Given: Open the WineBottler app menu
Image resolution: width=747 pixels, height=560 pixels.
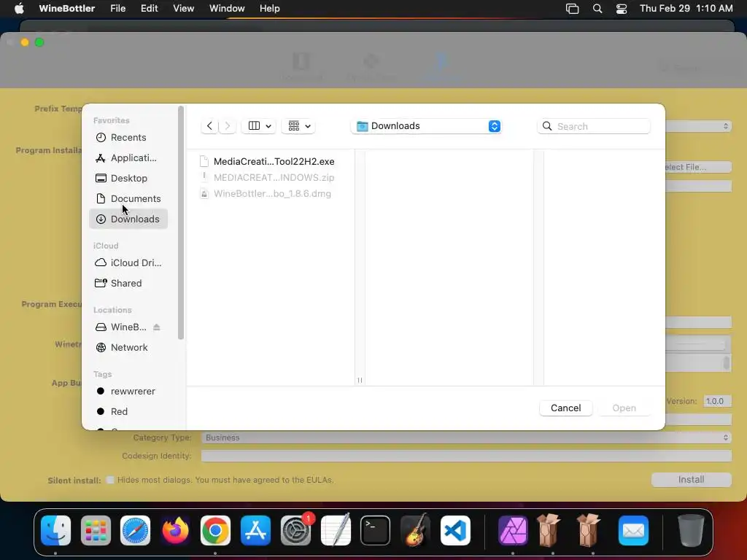Looking at the screenshot, I should click(x=66, y=9).
